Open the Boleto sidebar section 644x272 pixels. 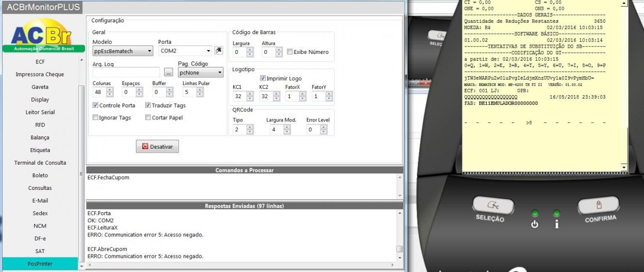tap(40, 175)
